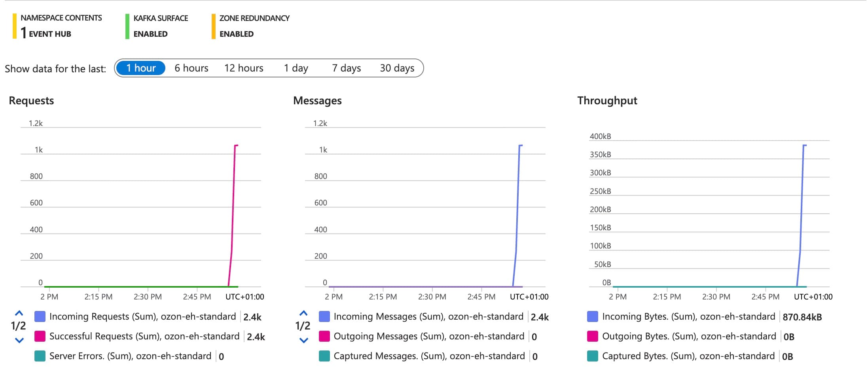Click the Zone Redundancy ENABLED tile
Viewport: 868px width, 371px height.
(x=251, y=26)
